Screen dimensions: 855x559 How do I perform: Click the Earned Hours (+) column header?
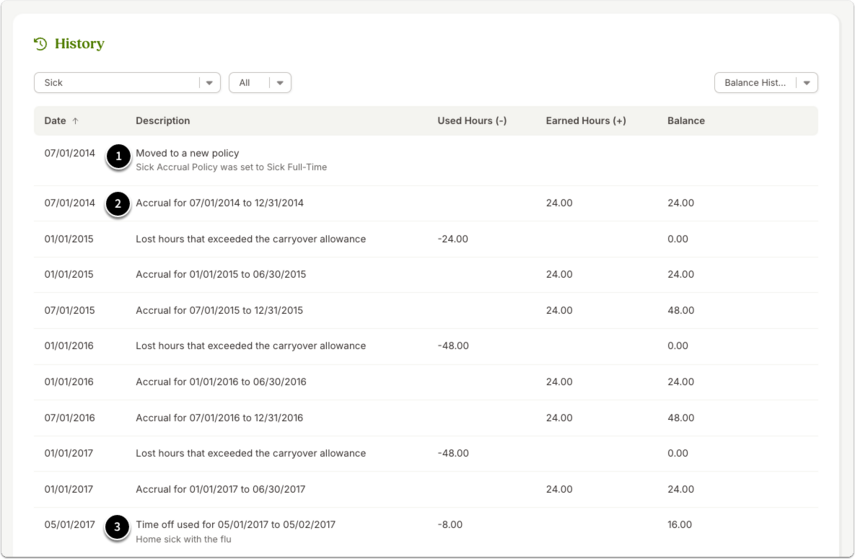pos(586,121)
